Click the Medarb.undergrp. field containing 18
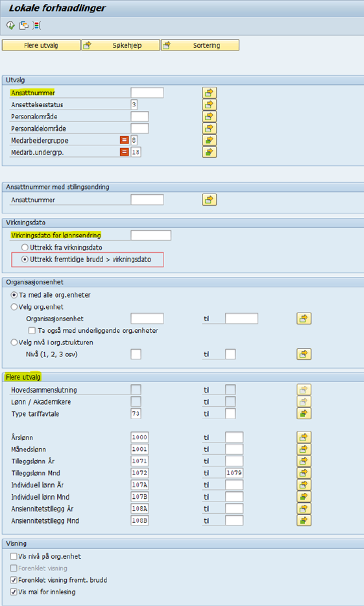This screenshot has width=364, height=606. tap(136, 152)
